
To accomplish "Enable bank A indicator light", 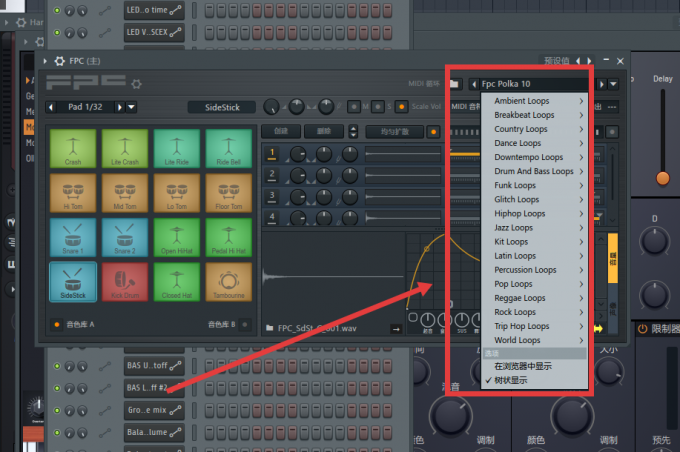I will pyautogui.click(x=57, y=324).
